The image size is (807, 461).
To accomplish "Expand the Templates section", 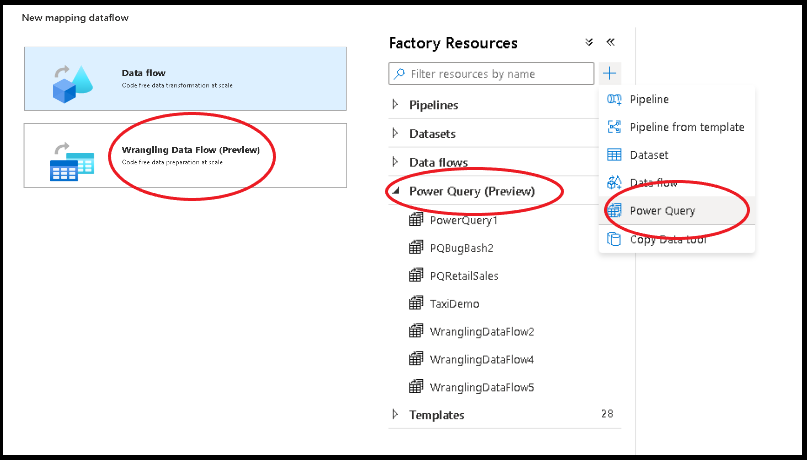I will (395, 415).
